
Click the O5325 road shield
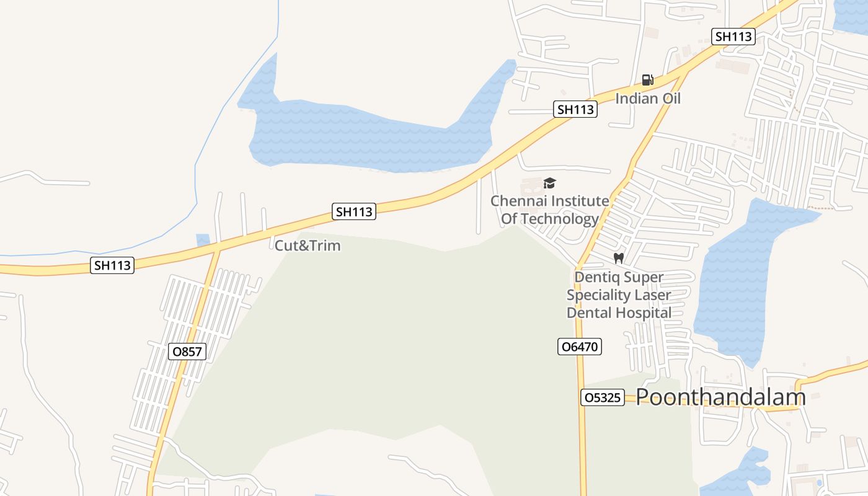point(603,397)
